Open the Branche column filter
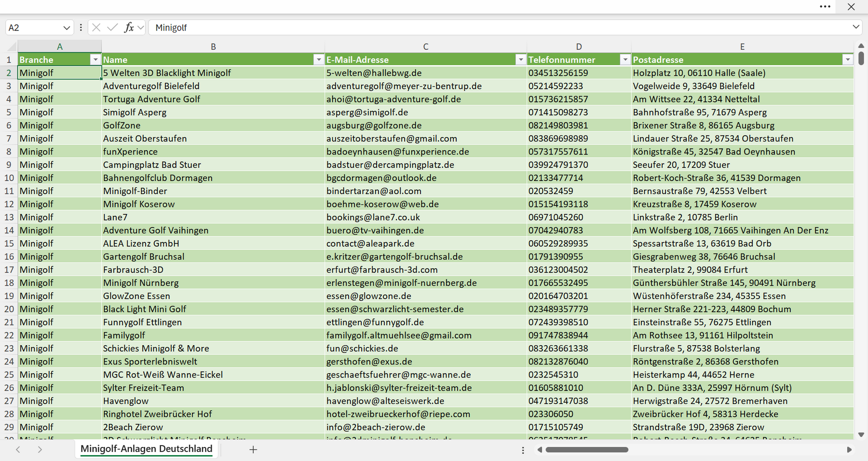868x461 pixels. click(x=95, y=59)
